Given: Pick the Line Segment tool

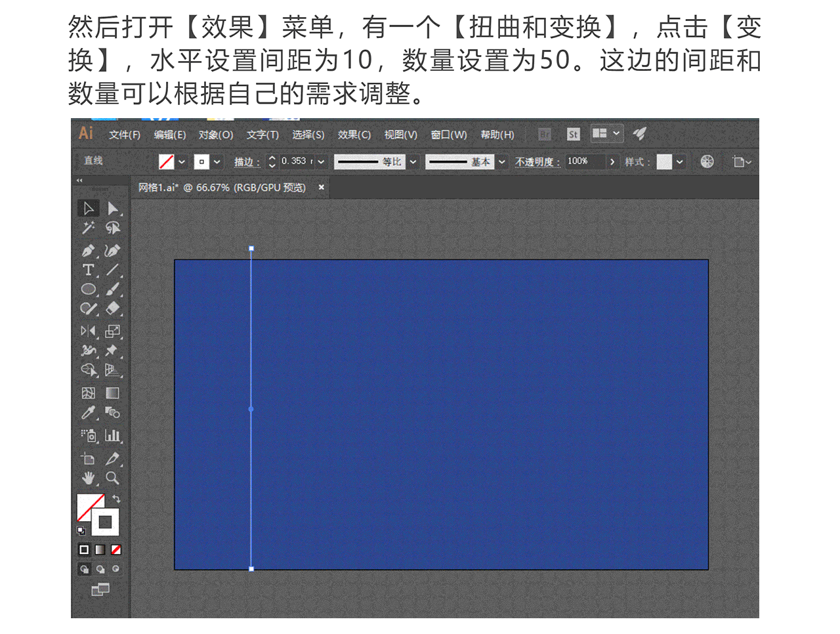Looking at the screenshot, I should 113,270.
